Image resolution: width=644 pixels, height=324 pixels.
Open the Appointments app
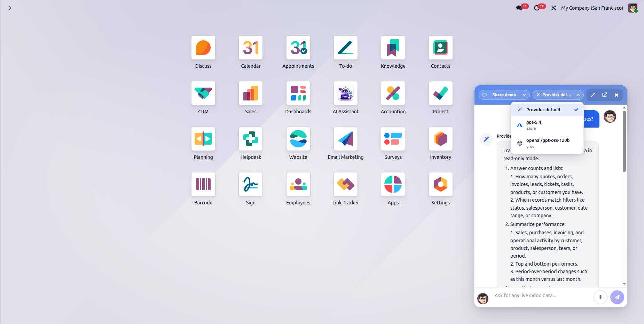[298, 48]
